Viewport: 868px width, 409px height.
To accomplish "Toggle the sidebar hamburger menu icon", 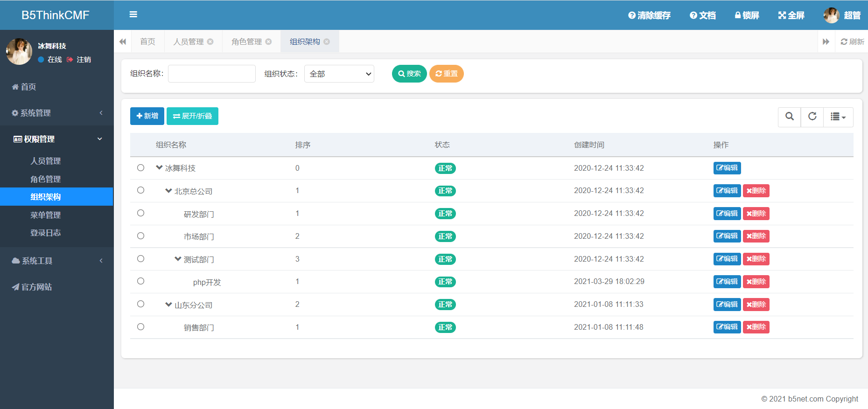I will (x=133, y=14).
